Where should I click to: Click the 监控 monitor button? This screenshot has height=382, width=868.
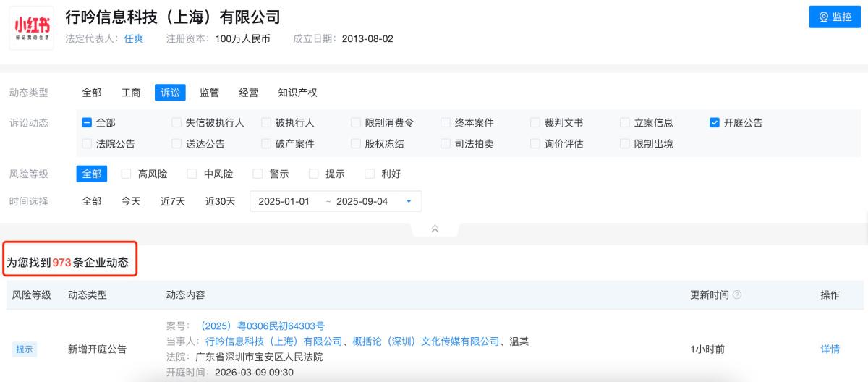(835, 17)
